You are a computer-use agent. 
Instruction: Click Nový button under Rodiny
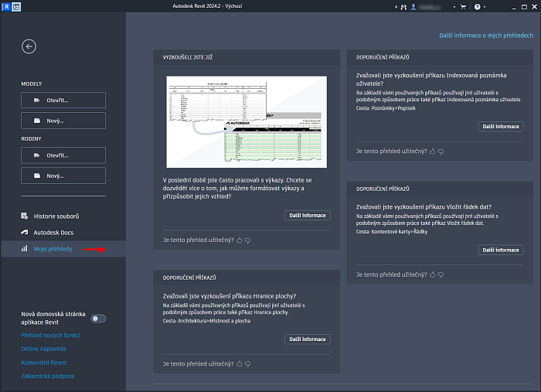click(63, 176)
